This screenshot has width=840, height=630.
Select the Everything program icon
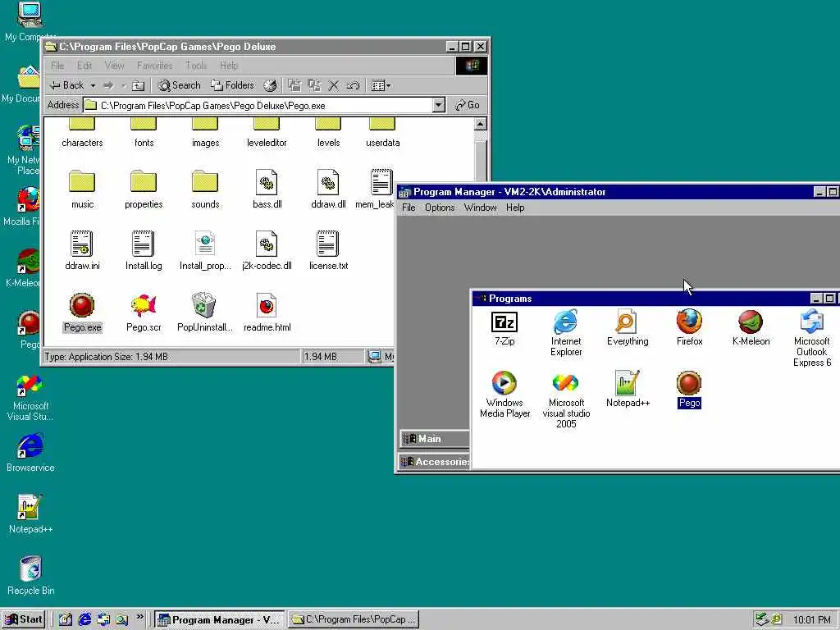(628, 328)
